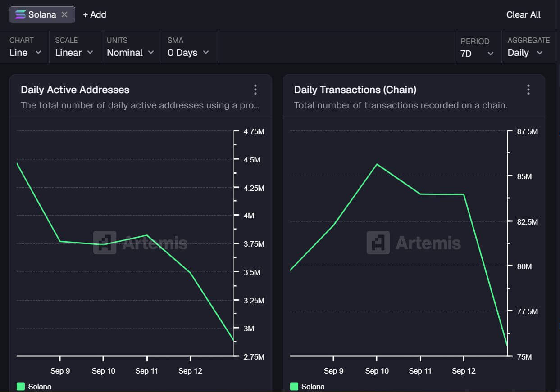Click description 'The total number of daily active addresses'
The image size is (560, 392).
click(x=140, y=105)
